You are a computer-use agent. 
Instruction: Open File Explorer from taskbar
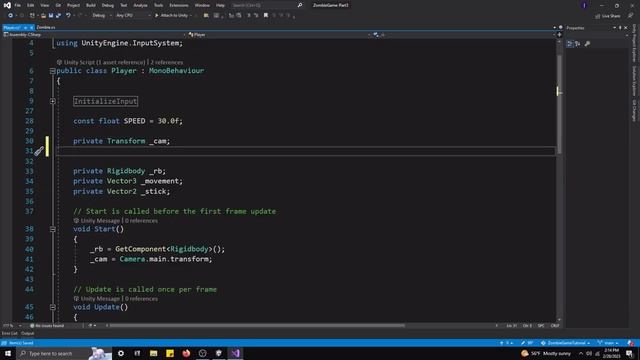[x=153, y=353]
